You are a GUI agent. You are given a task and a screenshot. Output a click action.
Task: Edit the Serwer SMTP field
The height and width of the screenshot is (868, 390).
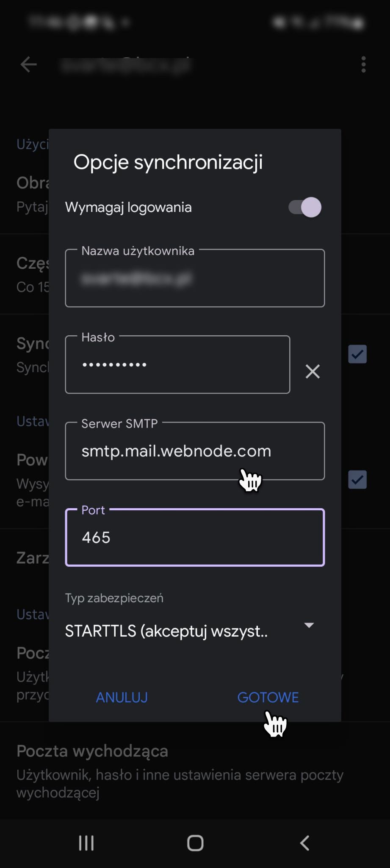[x=195, y=451]
